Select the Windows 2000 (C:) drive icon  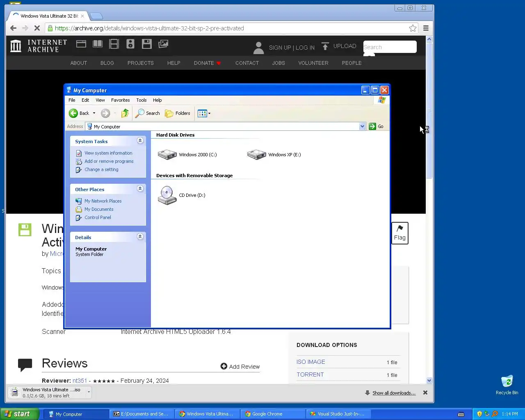(x=167, y=155)
